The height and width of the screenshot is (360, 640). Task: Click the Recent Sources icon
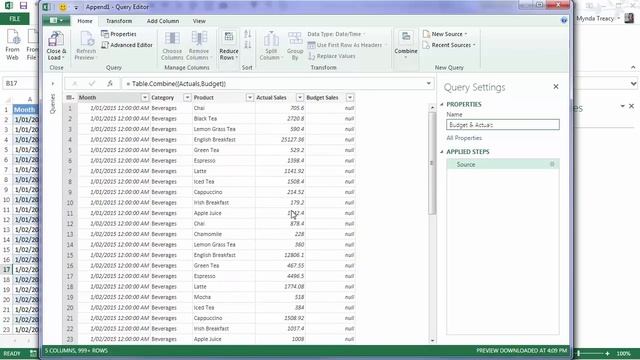coord(426,45)
